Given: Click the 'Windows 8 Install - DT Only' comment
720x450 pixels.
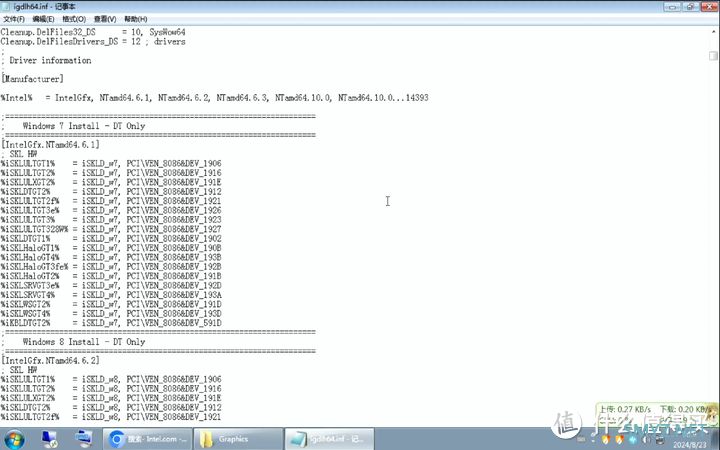Looking at the screenshot, I should (x=84, y=342).
